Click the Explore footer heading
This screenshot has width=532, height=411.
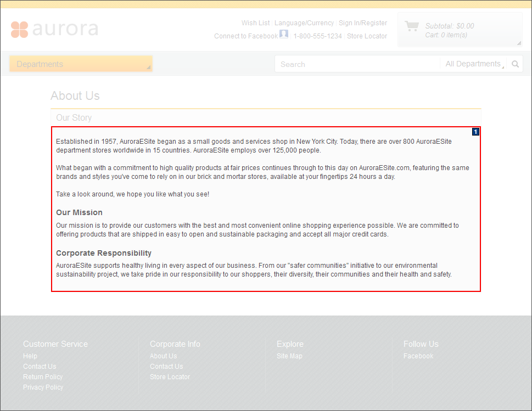(x=290, y=344)
